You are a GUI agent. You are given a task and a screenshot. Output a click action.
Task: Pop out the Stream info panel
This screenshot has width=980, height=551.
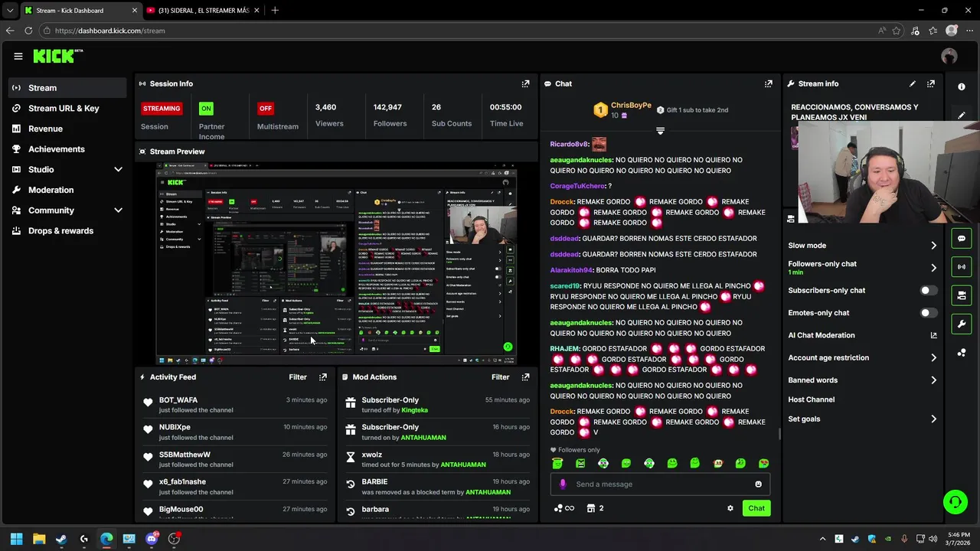tap(930, 83)
